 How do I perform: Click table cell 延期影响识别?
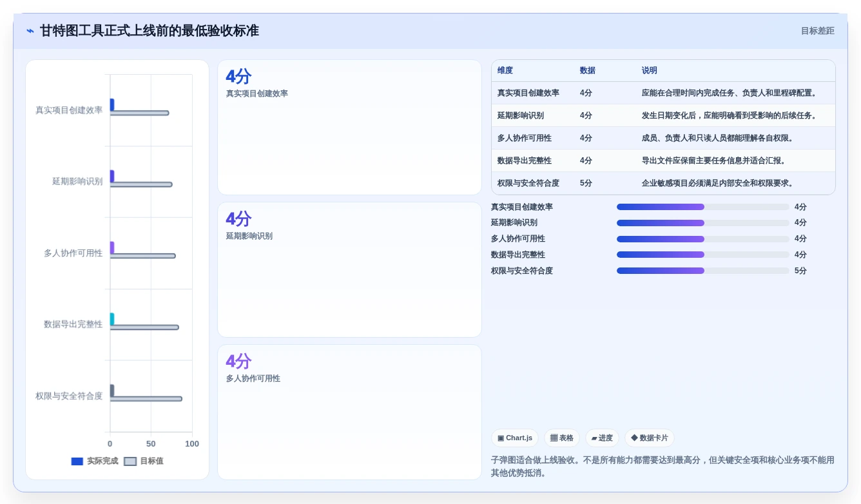click(521, 116)
